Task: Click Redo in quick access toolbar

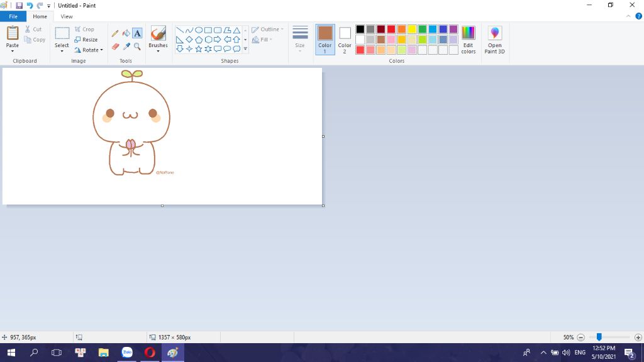Action: (x=40, y=5)
